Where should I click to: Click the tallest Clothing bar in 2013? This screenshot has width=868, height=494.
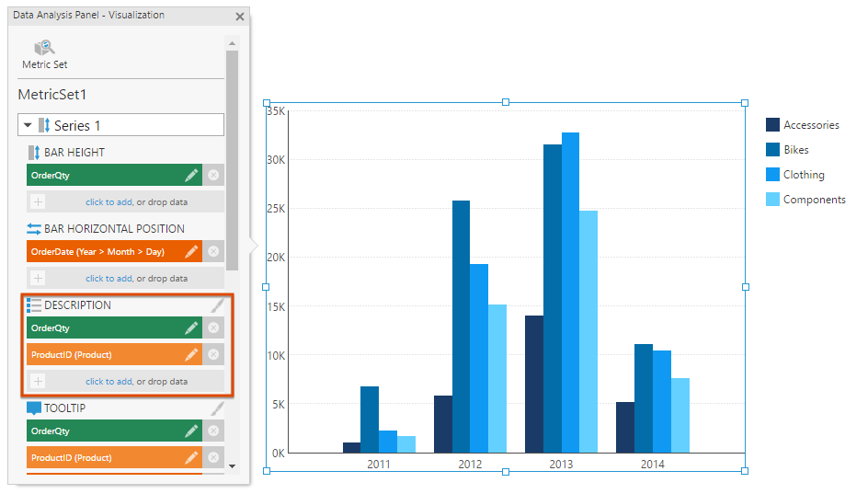(x=570, y=293)
